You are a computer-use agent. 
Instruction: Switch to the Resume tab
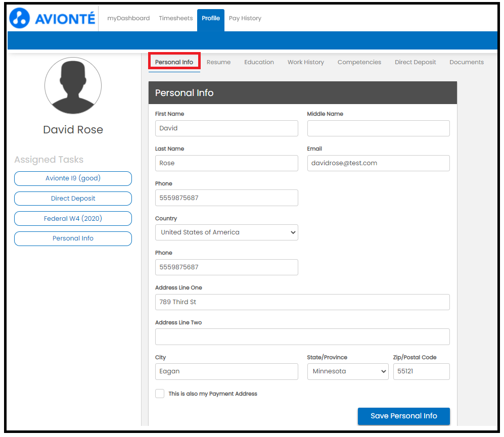tap(218, 62)
